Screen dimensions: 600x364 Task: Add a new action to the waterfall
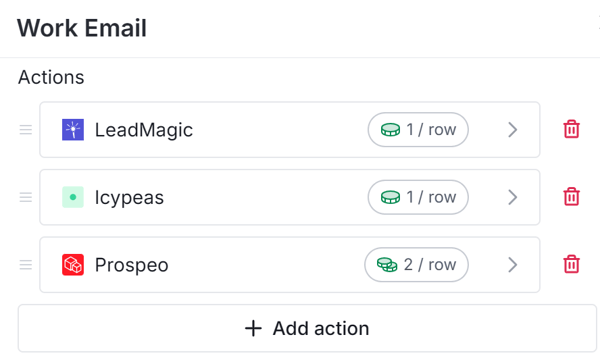click(x=307, y=328)
